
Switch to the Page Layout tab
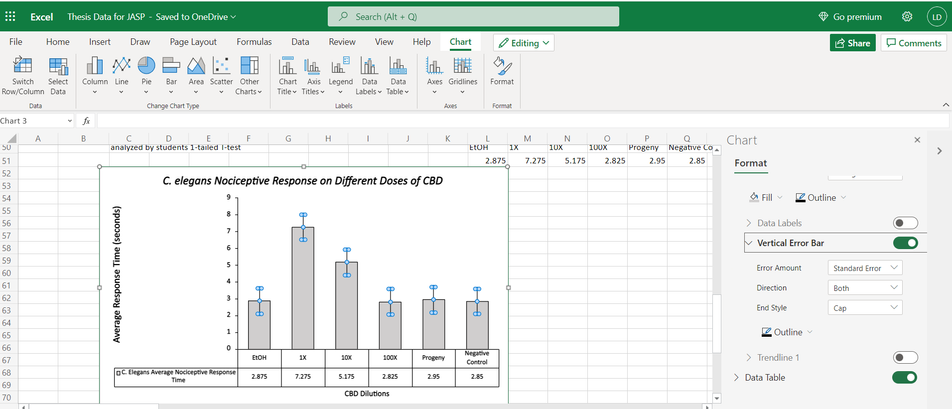tap(193, 42)
